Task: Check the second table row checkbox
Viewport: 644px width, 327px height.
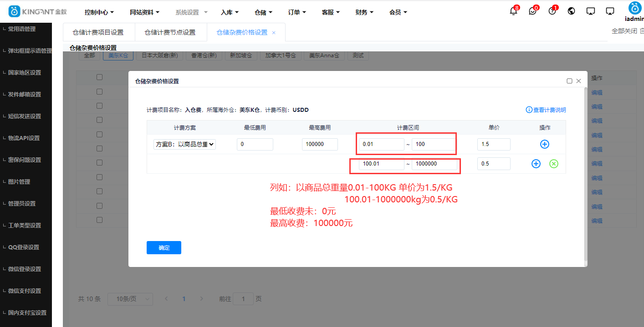Action: (x=99, y=92)
